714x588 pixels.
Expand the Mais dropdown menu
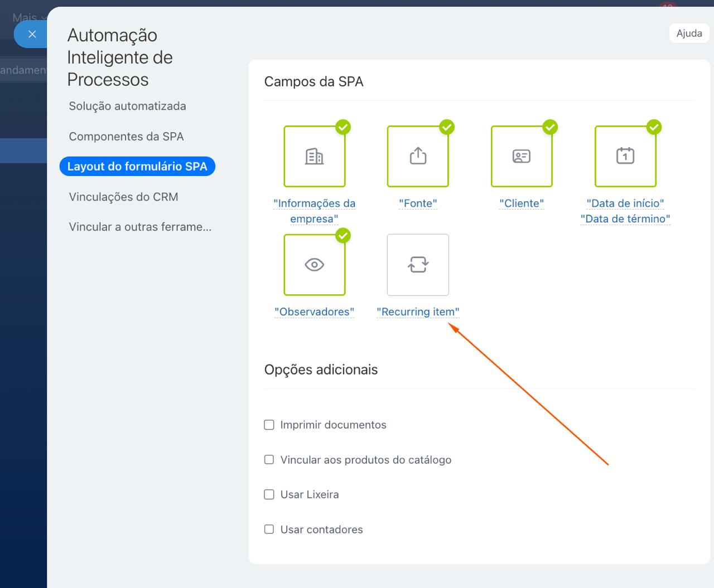tap(28, 17)
